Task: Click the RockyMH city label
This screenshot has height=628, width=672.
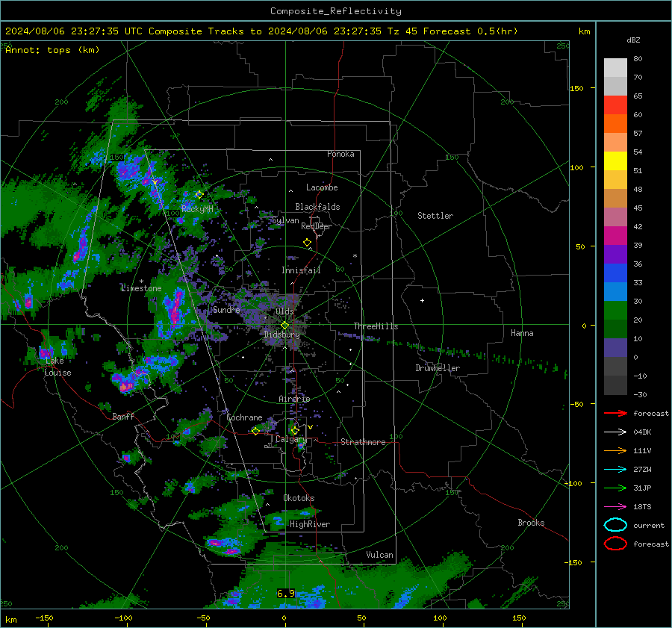Action: point(197,209)
